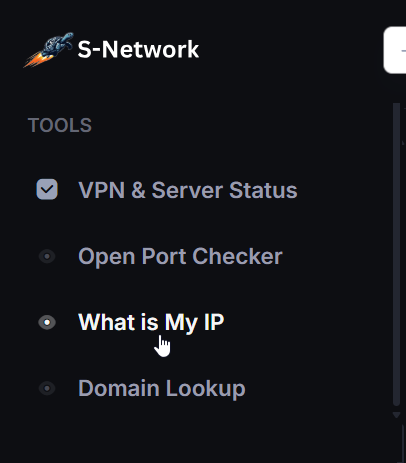The height and width of the screenshot is (463, 406).
Task: Click the small up arrow on far-right scrollbar
Action: [x=404, y=143]
